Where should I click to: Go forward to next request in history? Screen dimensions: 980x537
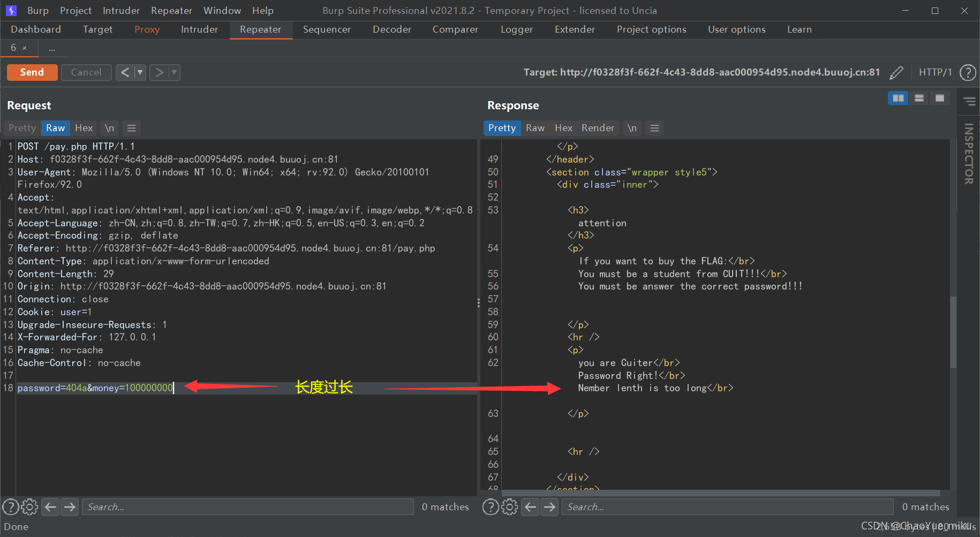point(159,72)
